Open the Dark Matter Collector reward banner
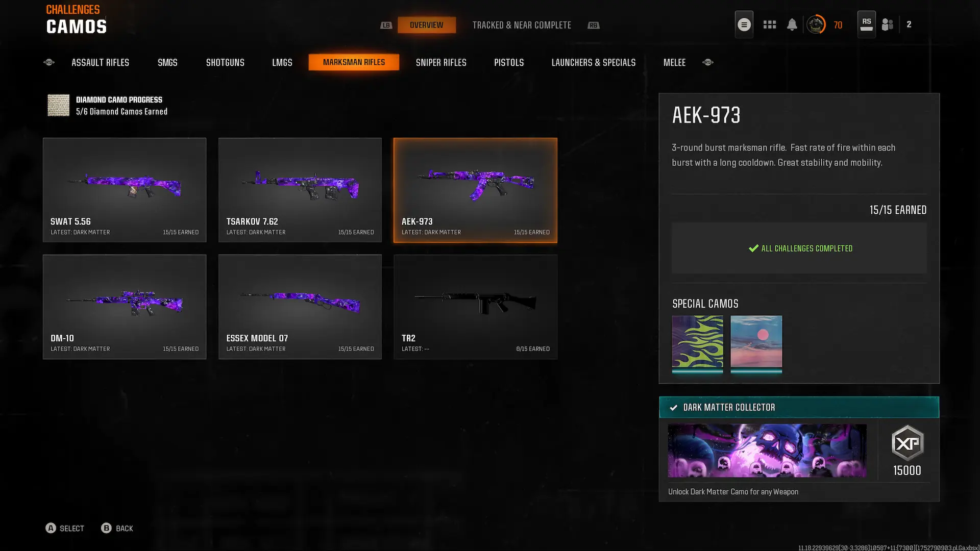This screenshot has width=980, height=551. tap(799, 407)
